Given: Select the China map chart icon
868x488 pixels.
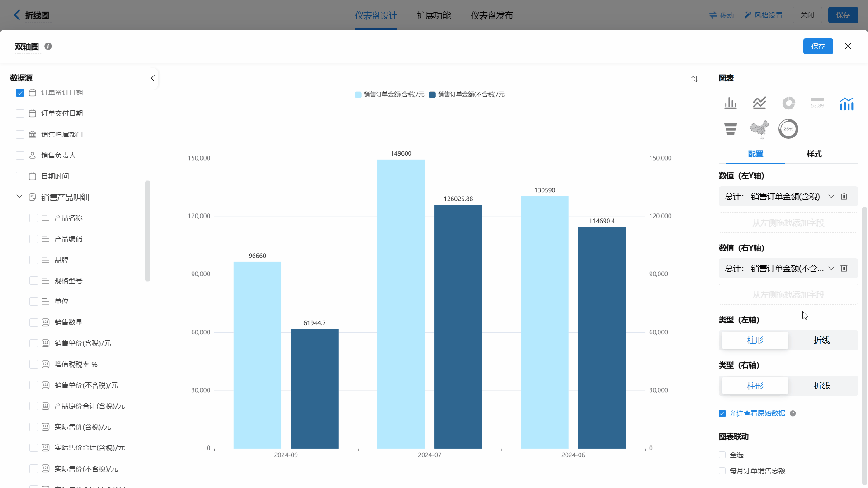Looking at the screenshot, I should tap(759, 129).
